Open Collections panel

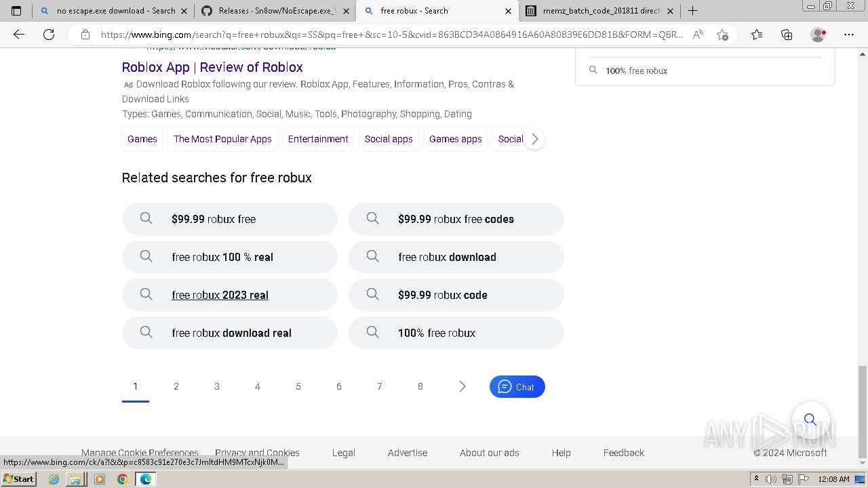point(787,35)
